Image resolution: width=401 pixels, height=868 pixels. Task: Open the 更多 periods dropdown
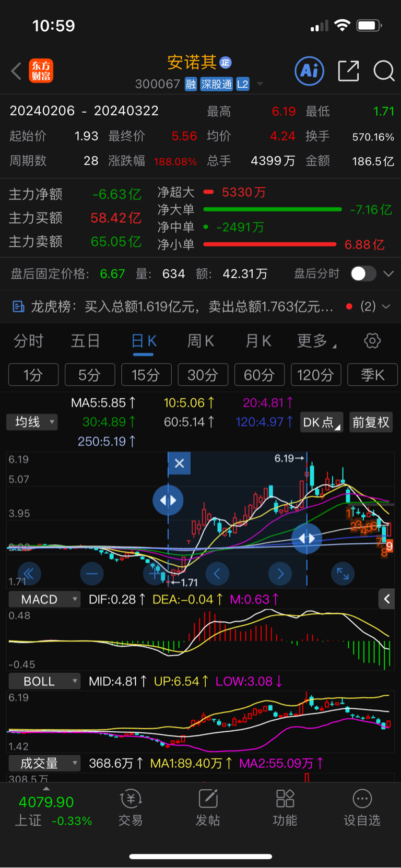pos(316,341)
